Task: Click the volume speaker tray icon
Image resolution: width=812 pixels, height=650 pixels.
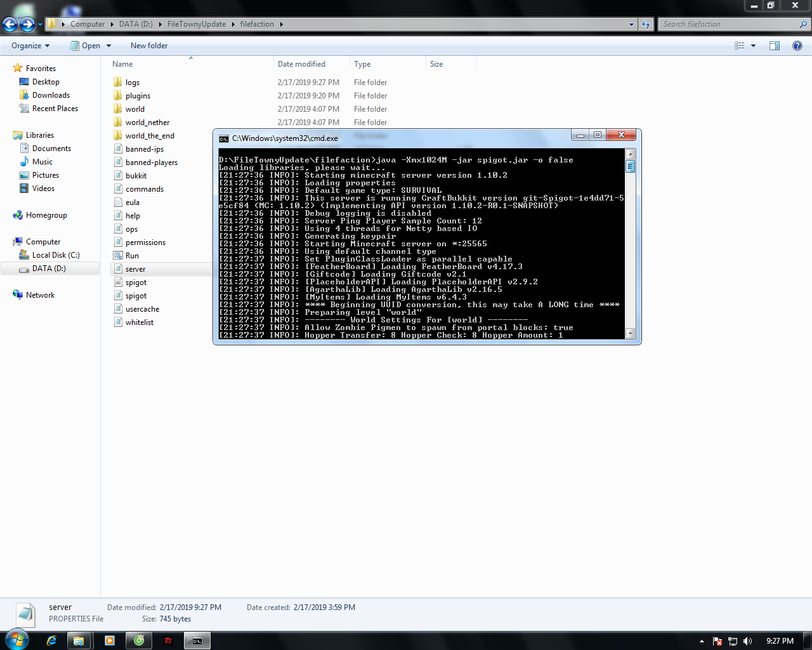Action: click(747, 641)
